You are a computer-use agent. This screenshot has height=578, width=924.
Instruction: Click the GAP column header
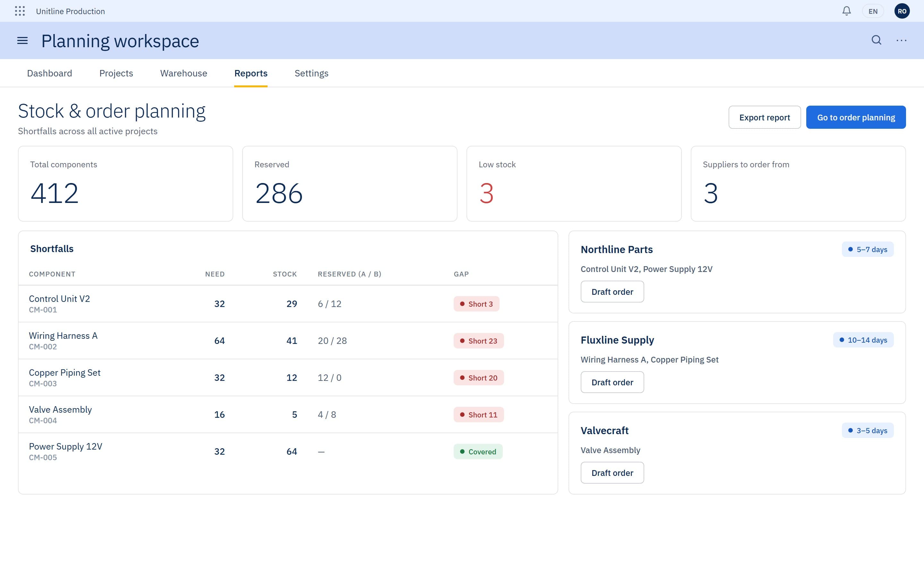461,274
